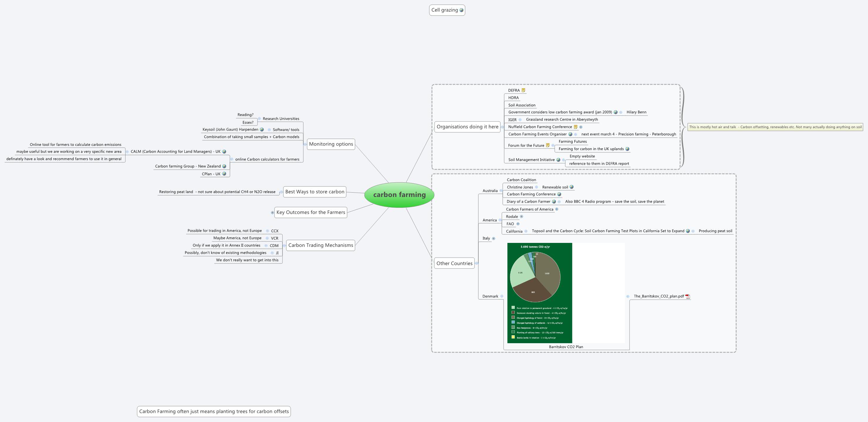The width and height of the screenshot is (868, 422).
Task: Open the note icon on Forum for the Future
Action: click(x=548, y=145)
